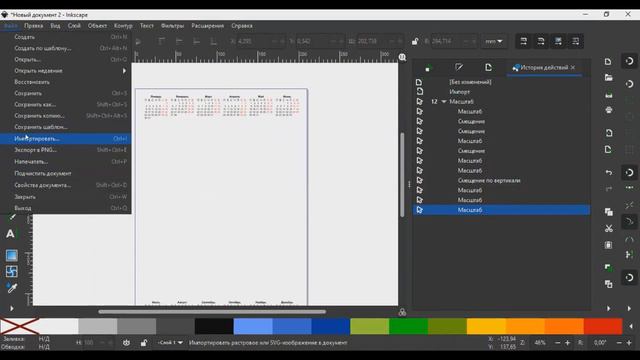640x360 pixels.
Task: Select the [Без изменений] history entry
Action: click(470, 82)
